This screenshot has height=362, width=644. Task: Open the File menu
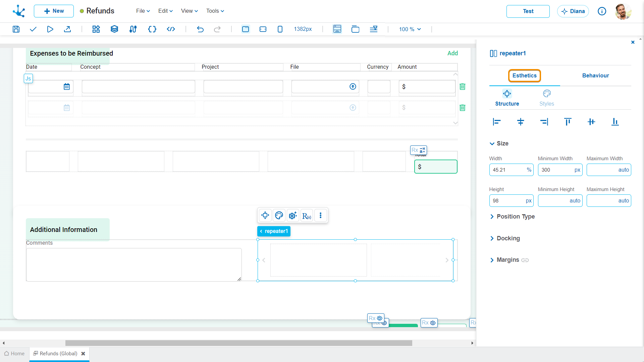(143, 11)
